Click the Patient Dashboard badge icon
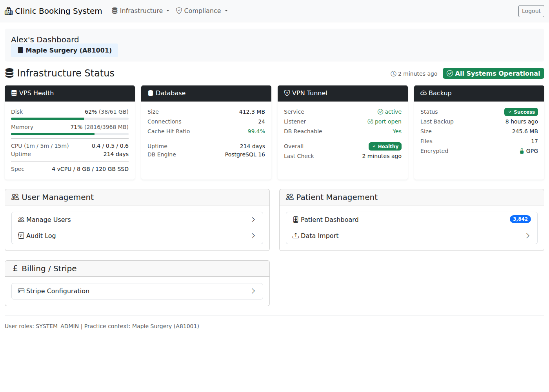The image size is (549, 392). tap(296, 220)
